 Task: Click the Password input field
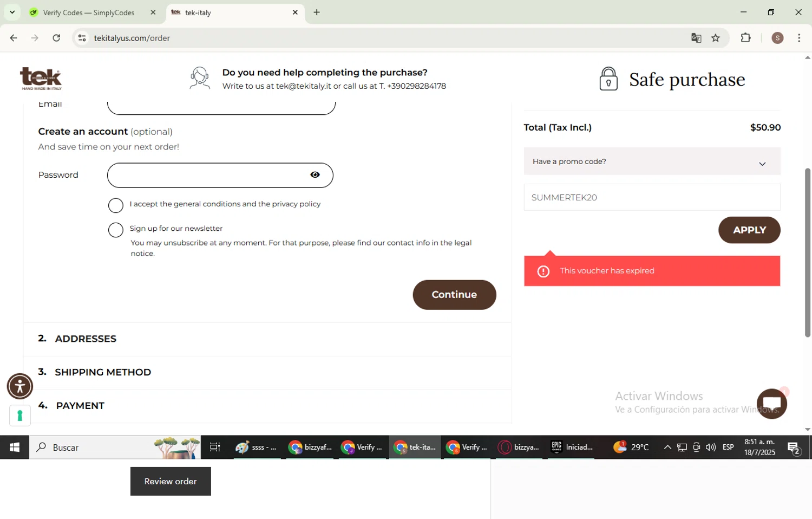[220, 175]
